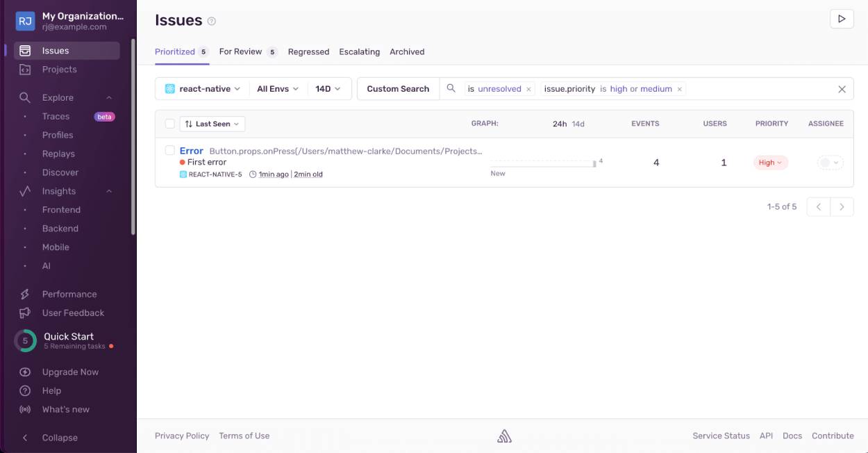Open the react-native project dropdown
Screen dimensions: 868x453
[202, 89]
